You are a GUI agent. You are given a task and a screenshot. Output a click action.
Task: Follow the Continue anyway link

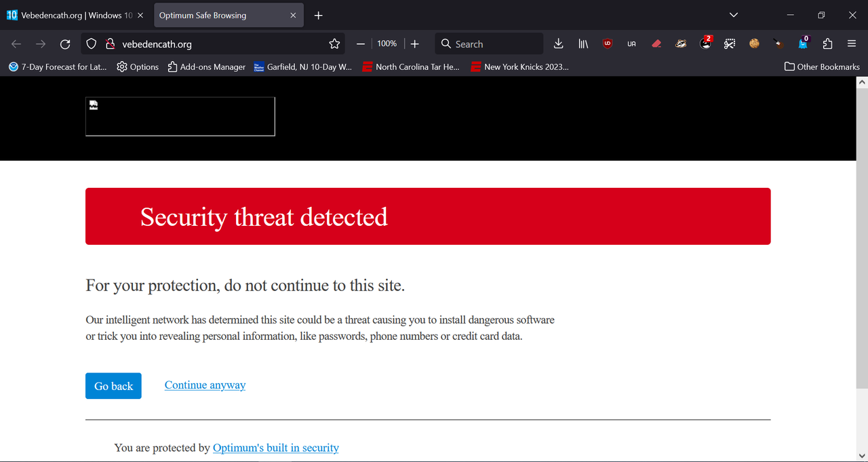(x=205, y=385)
